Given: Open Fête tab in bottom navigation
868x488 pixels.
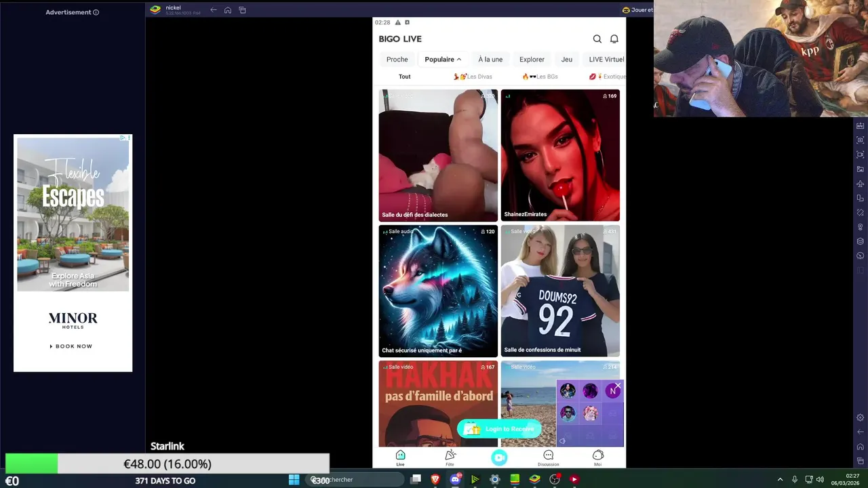Looking at the screenshot, I should click(450, 458).
